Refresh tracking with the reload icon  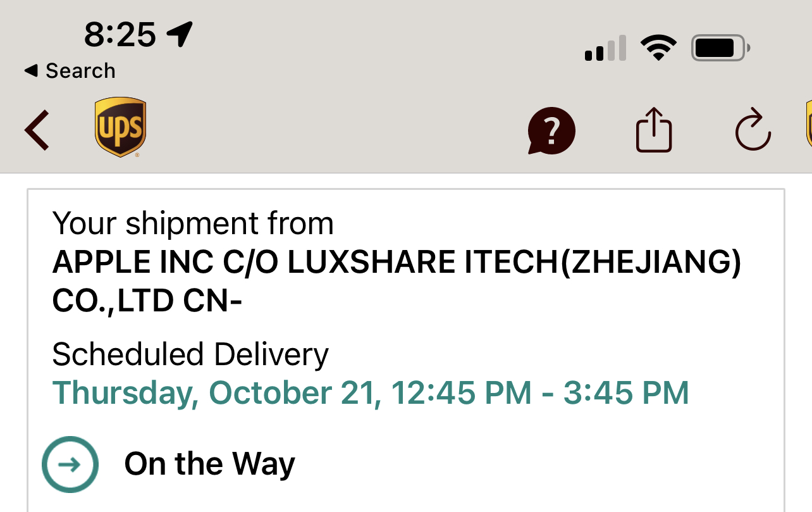(753, 130)
